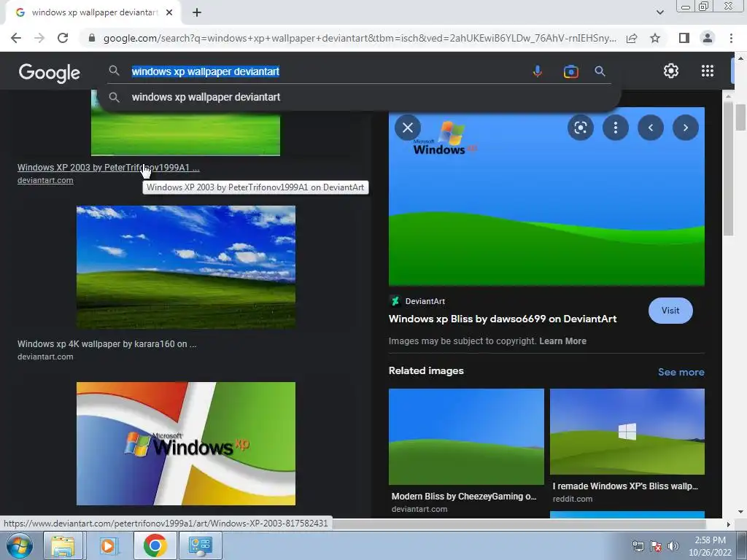
Task: Choose the windows xp wallpaper deviantart suggestion
Action: (360, 97)
